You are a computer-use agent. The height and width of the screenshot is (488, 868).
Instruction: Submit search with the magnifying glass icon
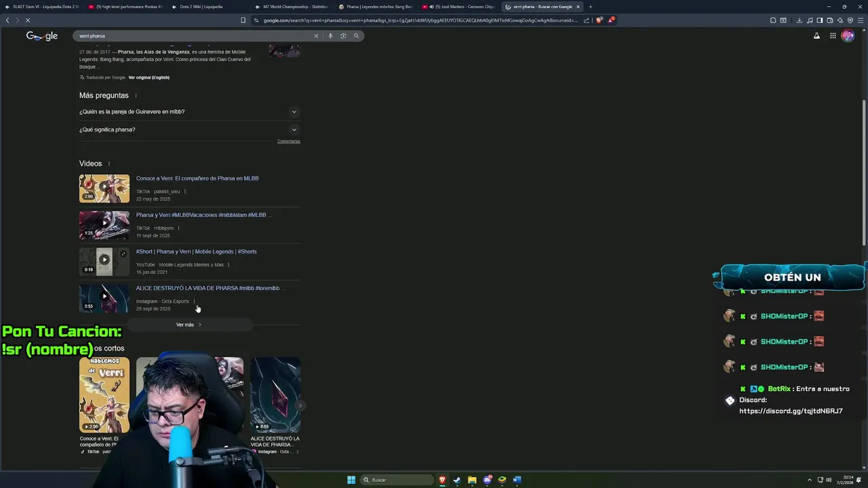pyautogui.click(x=356, y=36)
